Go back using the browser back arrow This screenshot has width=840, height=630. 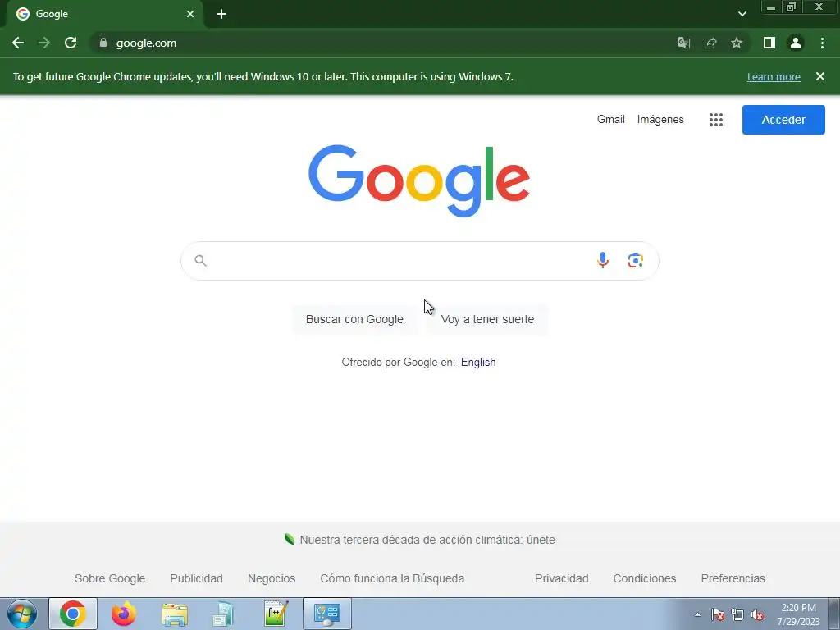[18, 43]
